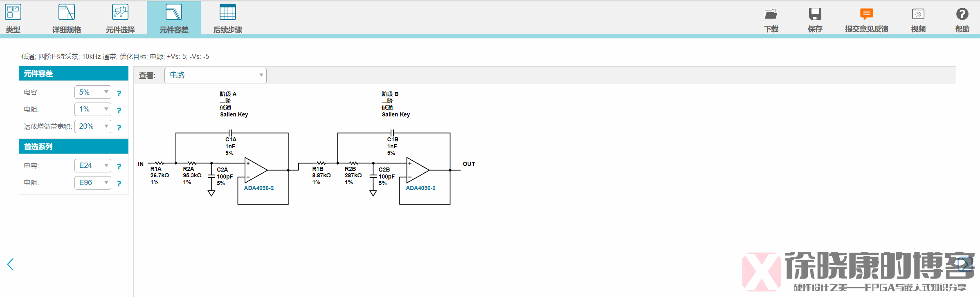This screenshot has width=980, height=297.
Task: Click the OUT terminal label
Action: [469, 164]
